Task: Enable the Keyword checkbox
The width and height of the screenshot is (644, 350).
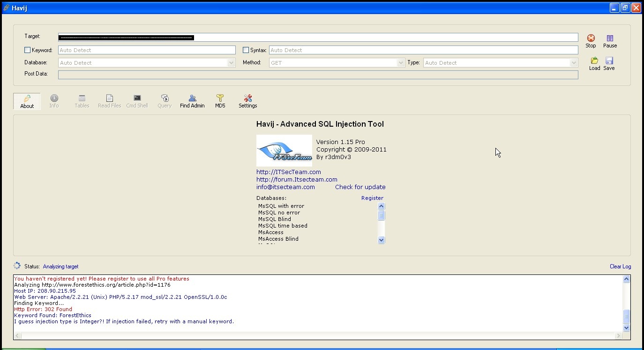Action: click(x=27, y=50)
